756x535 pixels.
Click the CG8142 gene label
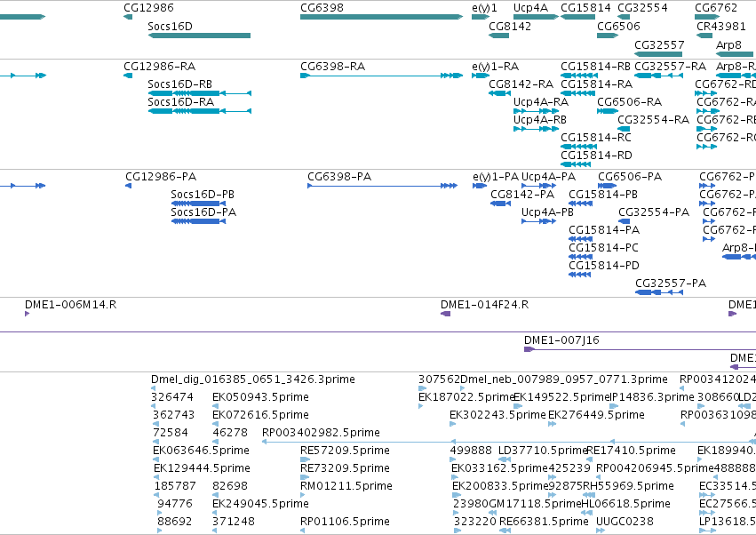510,26
